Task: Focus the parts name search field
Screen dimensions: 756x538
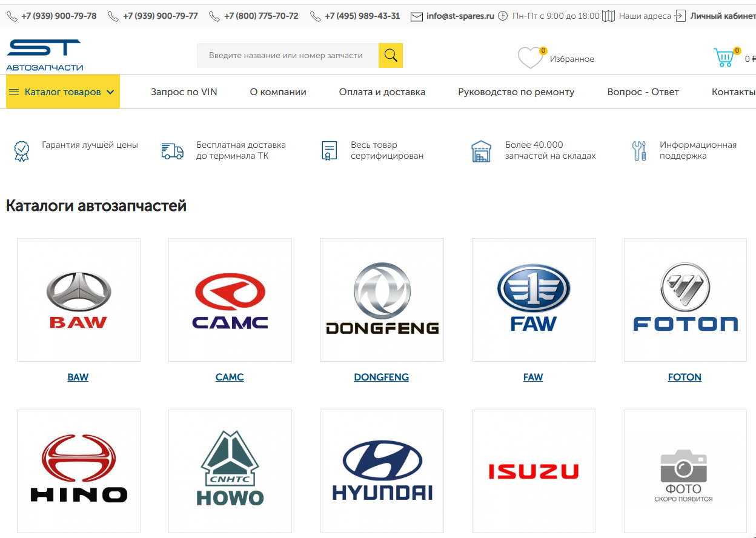Action: (288, 55)
